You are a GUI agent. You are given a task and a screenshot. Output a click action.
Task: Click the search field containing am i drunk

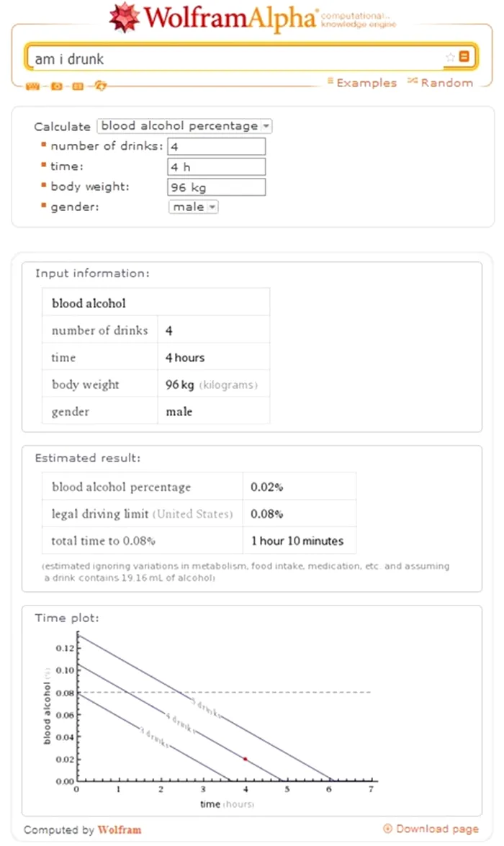[216, 57]
